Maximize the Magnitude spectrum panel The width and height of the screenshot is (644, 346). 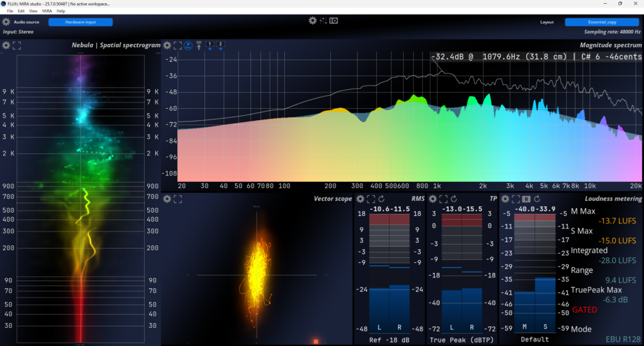click(x=178, y=45)
